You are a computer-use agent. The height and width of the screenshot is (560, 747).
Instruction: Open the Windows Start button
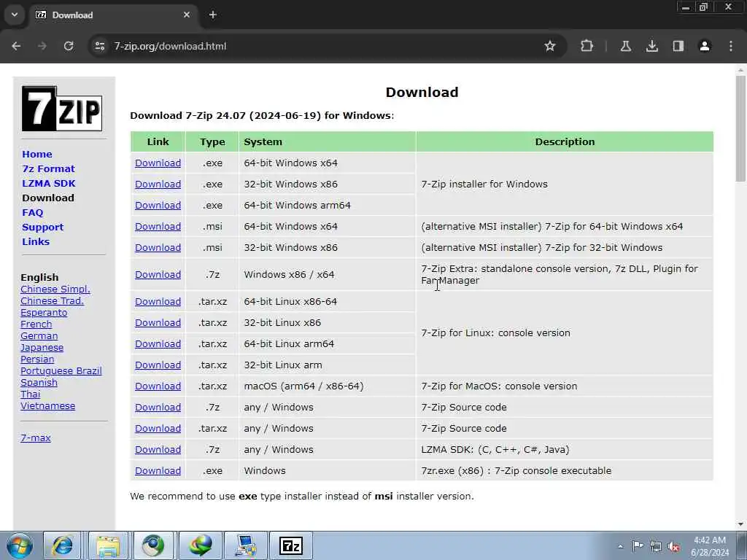pos(20,545)
